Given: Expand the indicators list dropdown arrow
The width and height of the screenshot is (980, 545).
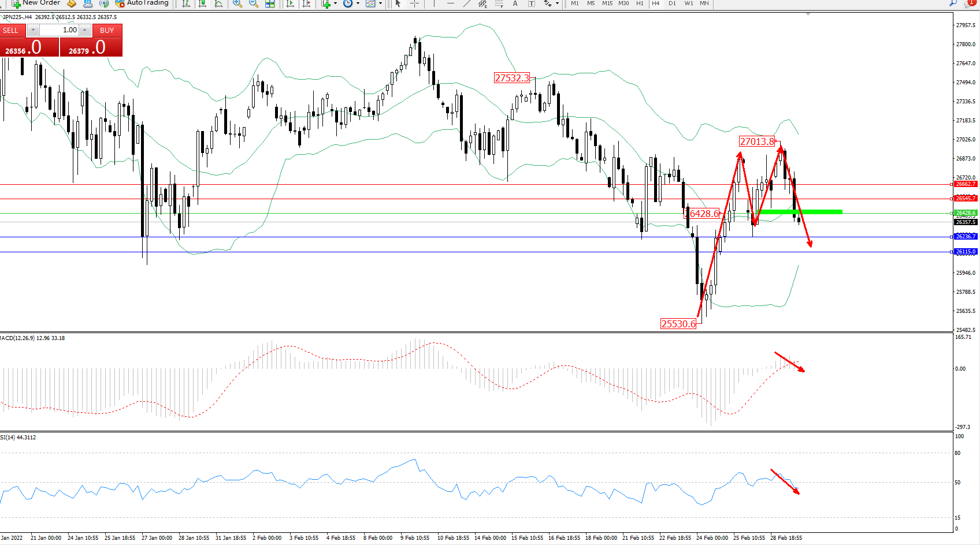Looking at the screenshot, I should (x=336, y=3).
